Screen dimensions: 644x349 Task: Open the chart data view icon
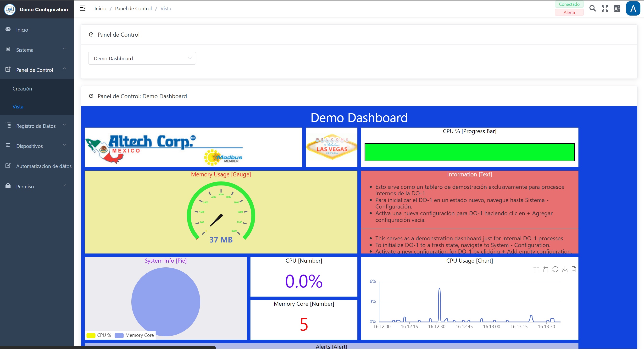coord(574,269)
